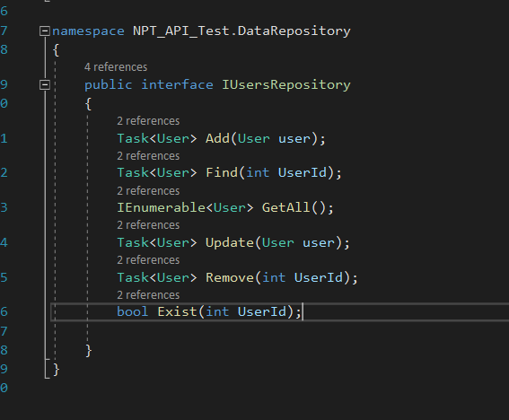Click the bool keyword on the Exist line

[133, 312]
